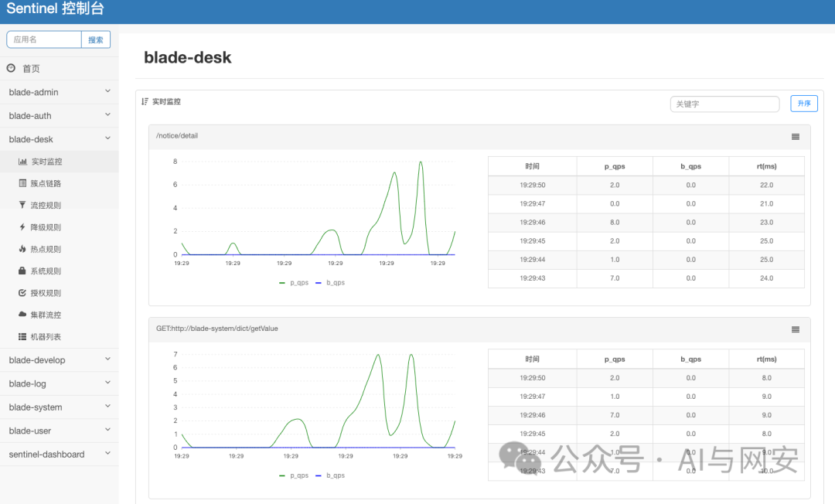Click 19:29:43 in the /notice/detail table

click(533, 278)
